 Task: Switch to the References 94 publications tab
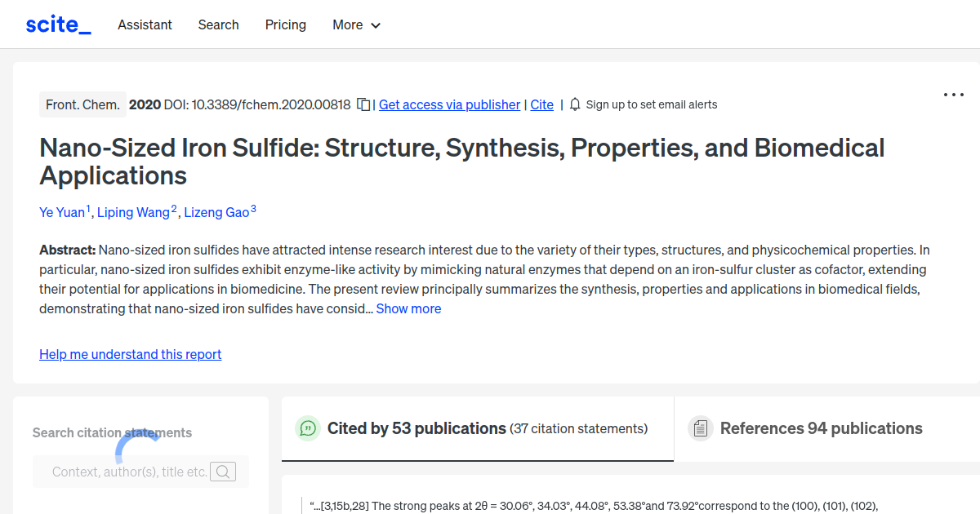point(822,428)
